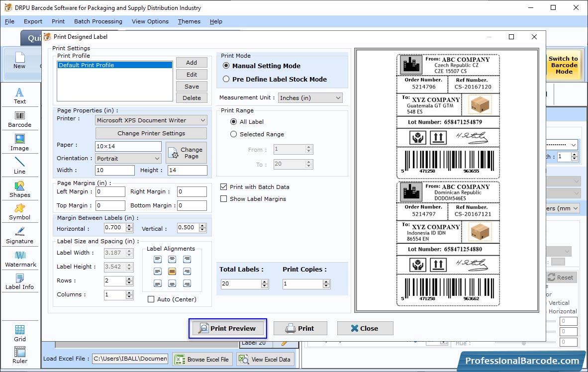Set label alignment to middle-left
The height and width of the screenshot is (372, 588).
tap(158, 271)
